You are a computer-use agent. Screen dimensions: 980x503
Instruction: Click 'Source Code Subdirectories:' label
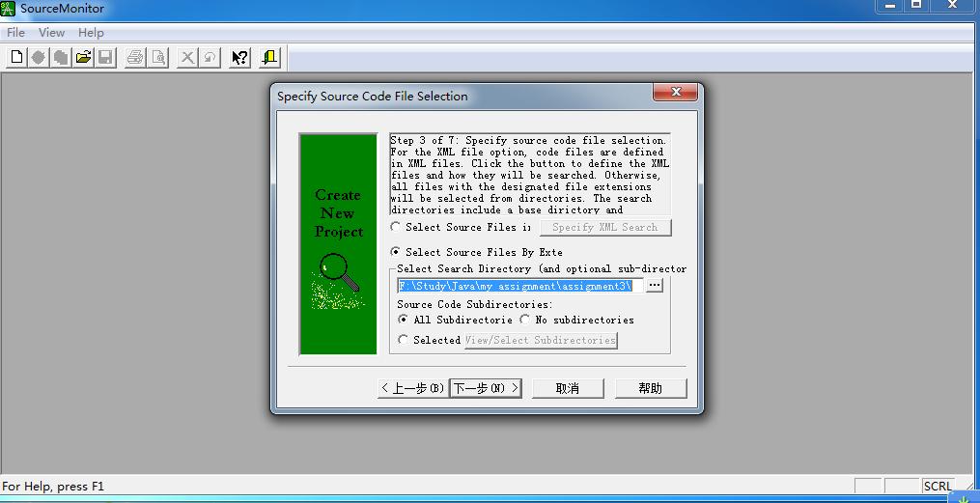click(x=475, y=304)
